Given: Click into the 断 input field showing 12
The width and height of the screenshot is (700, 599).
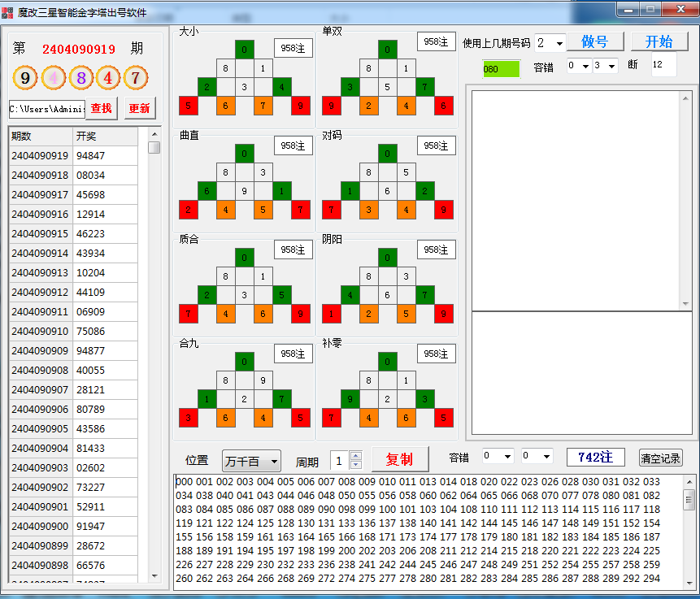Looking at the screenshot, I should click(663, 65).
